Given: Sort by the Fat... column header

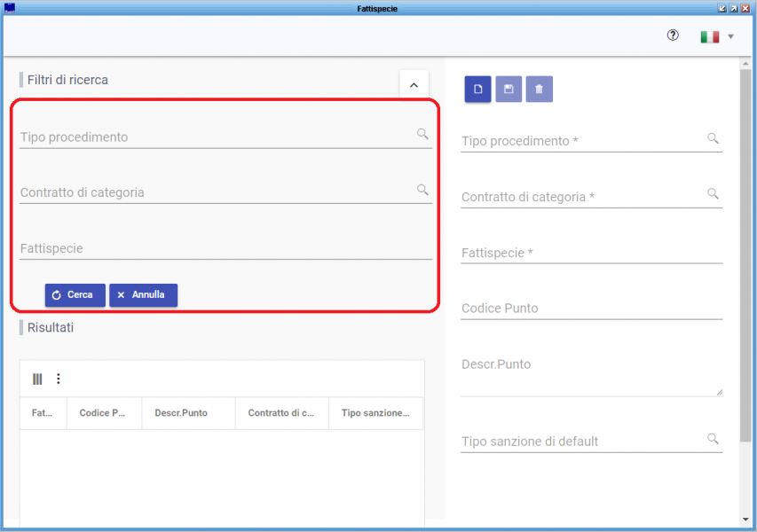Looking at the screenshot, I should (x=43, y=413).
